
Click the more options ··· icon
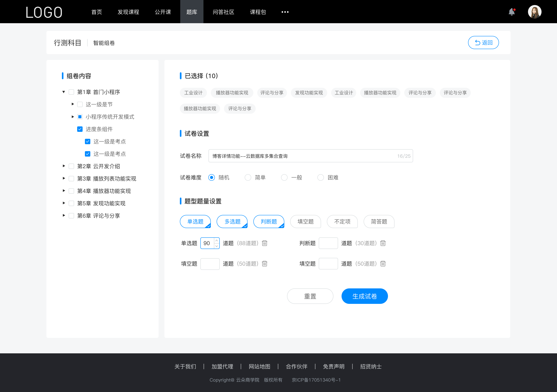(285, 11)
